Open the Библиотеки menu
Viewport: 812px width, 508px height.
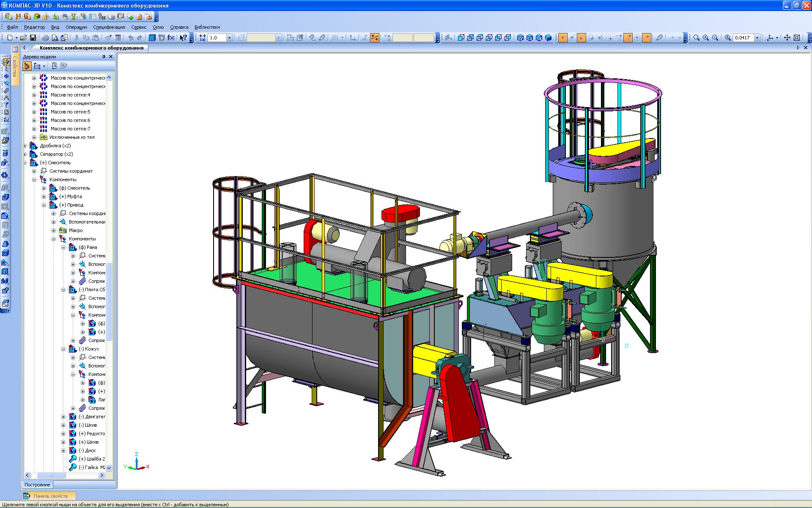(207, 27)
